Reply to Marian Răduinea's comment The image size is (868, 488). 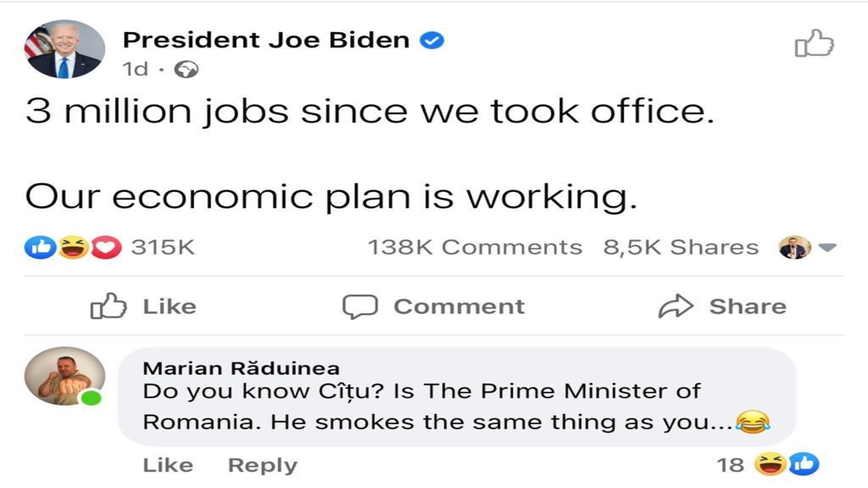click(x=263, y=465)
